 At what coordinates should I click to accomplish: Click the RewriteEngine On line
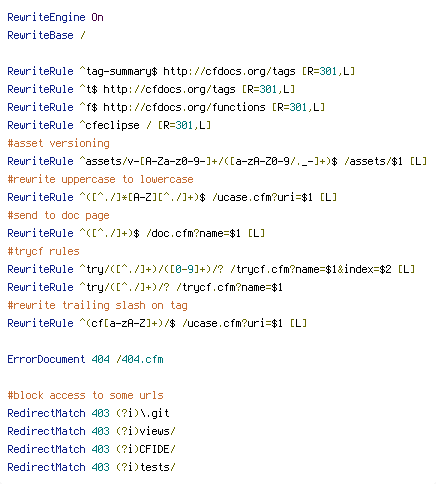(55, 17)
